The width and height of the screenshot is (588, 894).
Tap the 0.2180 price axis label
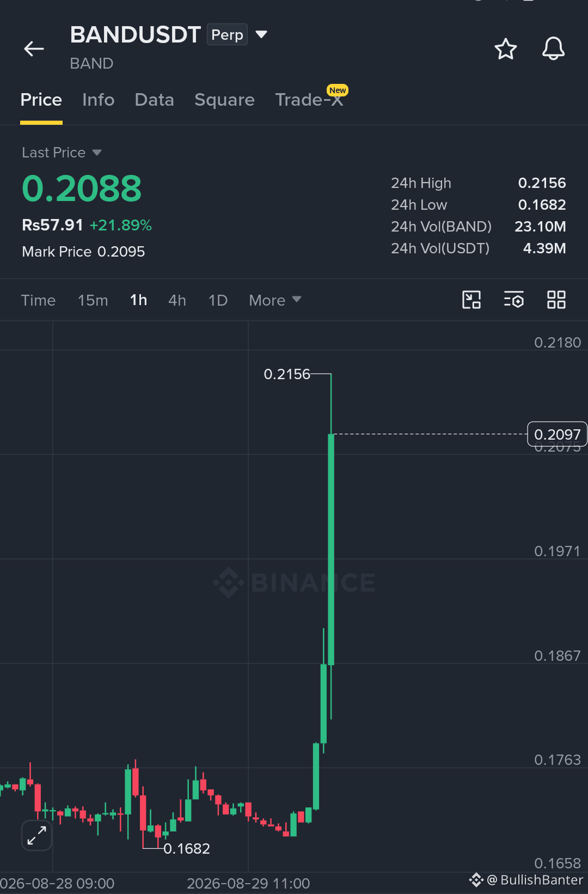coord(558,343)
